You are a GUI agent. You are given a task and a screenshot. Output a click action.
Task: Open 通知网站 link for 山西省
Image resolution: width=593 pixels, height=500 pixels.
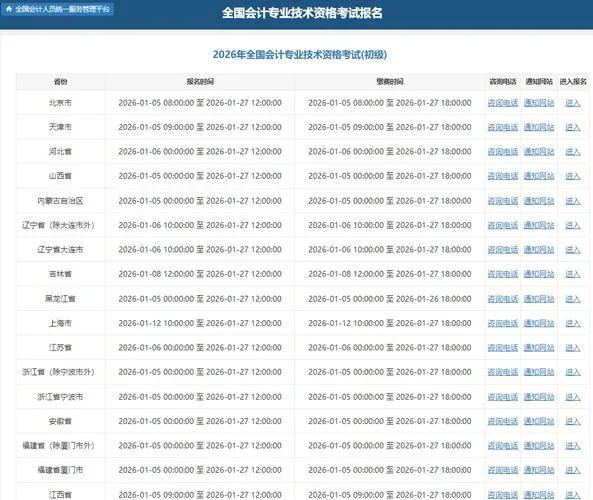[x=539, y=176]
